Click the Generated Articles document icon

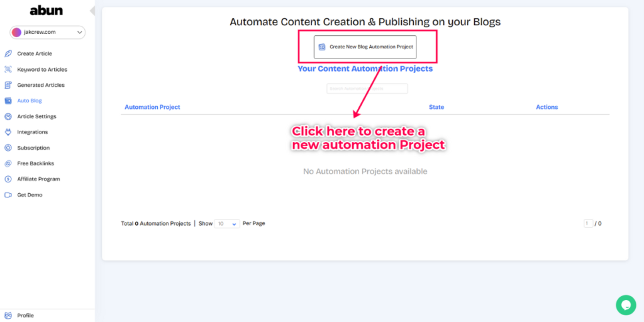8,85
